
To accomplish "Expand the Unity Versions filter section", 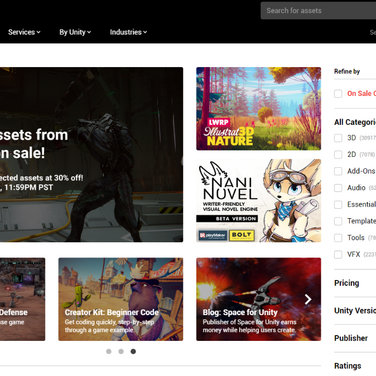I will pos(355,311).
